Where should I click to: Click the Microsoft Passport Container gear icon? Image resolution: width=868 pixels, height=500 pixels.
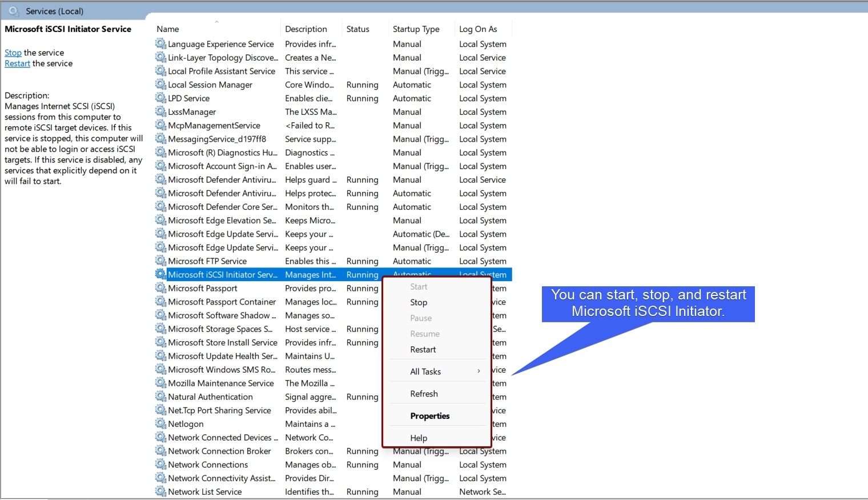(160, 302)
